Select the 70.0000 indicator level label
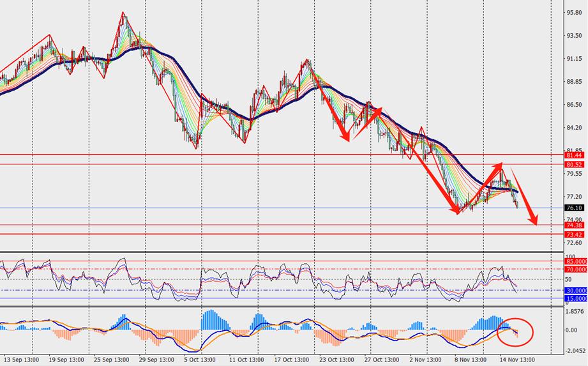Screen dimensions: 588x366 (577, 270)
